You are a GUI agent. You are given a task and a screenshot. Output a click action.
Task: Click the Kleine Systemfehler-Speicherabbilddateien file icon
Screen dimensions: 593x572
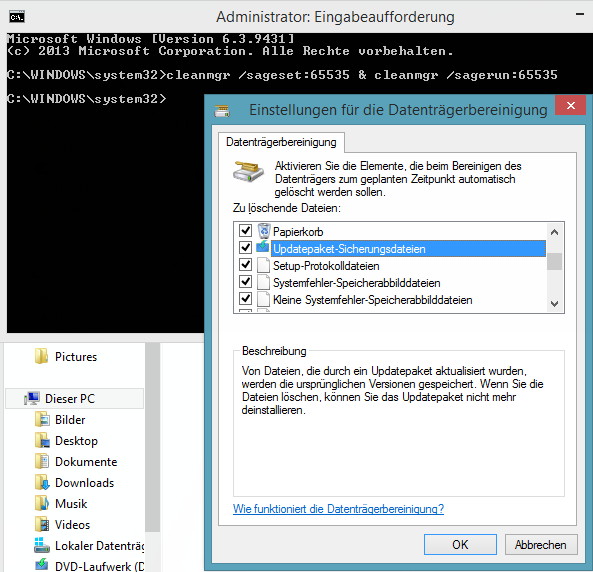click(x=263, y=299)
